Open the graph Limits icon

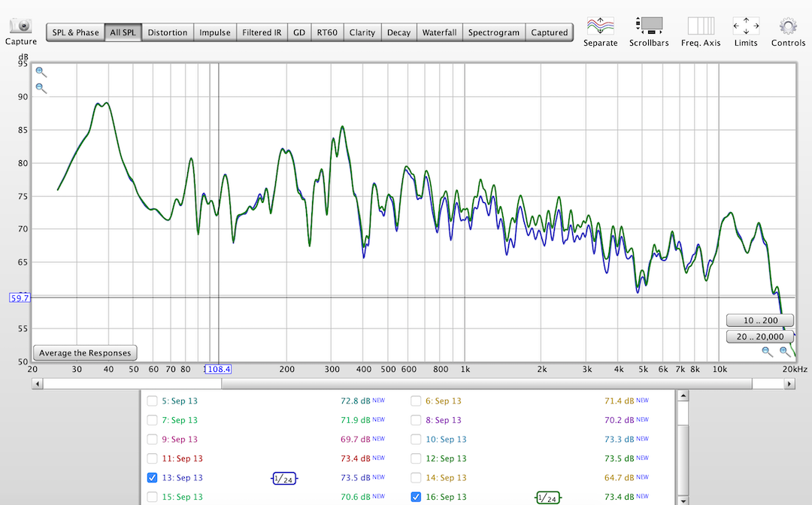[x=745, y=26]
